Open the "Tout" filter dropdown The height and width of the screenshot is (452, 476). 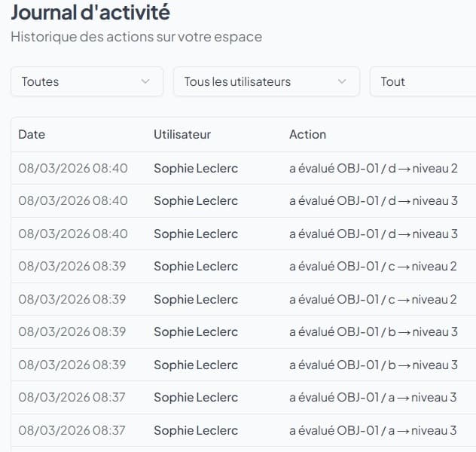click(423, 81)
